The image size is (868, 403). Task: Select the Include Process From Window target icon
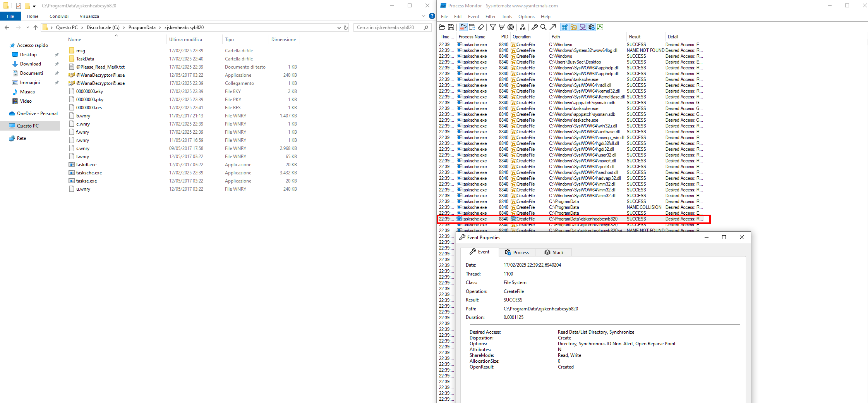511,27
